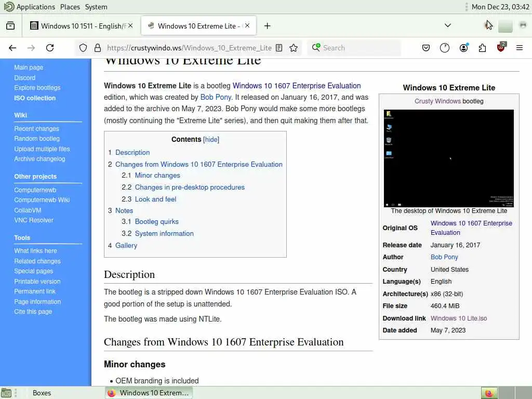Viewport: 532px width, 399px height.
Task: Jump to Changes in pre-desktop procedures
Action: (x=190, y=187)
